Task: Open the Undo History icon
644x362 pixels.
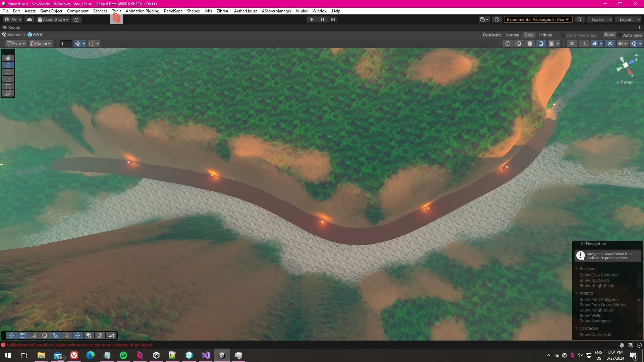Action: click(x=497, y=19)
